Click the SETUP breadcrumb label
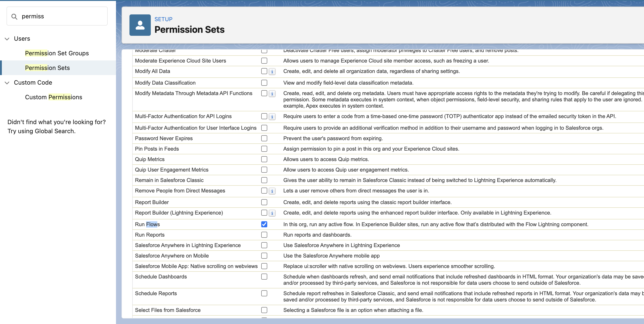The width and height of the screenshot is (644, 324). (x=163, y=19)
